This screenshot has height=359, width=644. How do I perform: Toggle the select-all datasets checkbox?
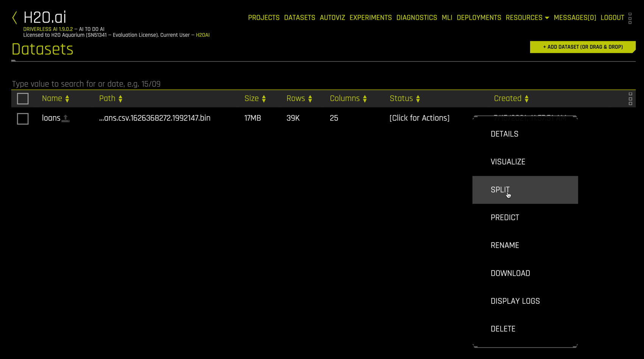[x=23, y=99]
